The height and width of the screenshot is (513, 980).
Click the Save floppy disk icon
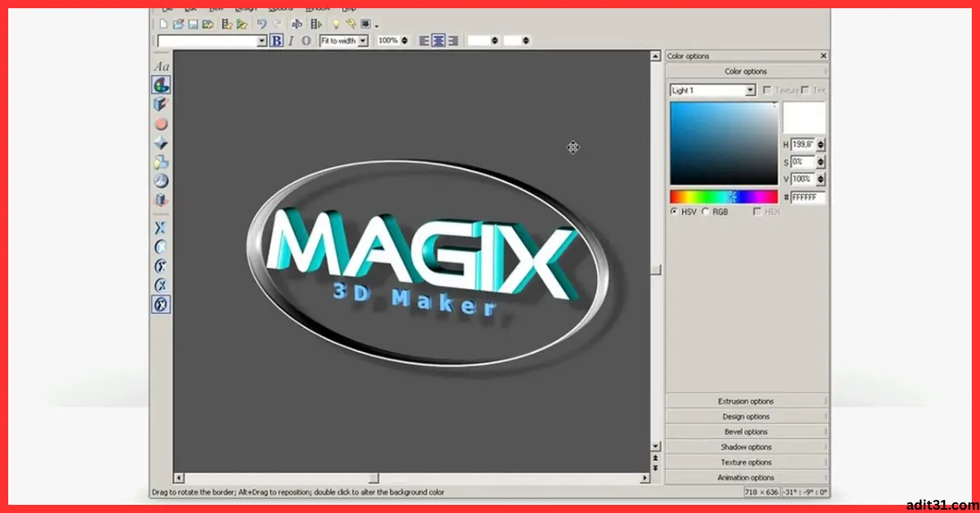coord(193,24)
